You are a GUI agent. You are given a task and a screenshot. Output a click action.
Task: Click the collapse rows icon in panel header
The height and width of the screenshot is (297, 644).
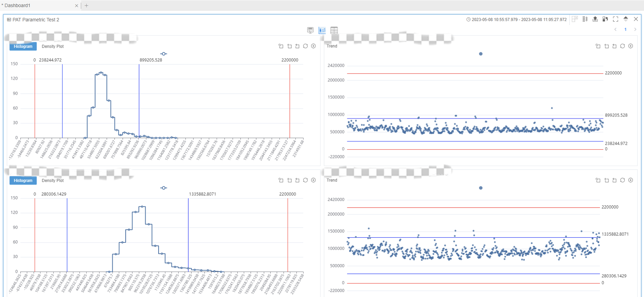585,19
